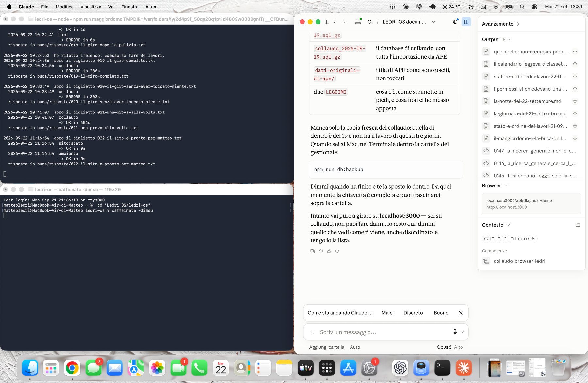Rate Claude as Discreto
588x383 pixels.
(413, 313)
